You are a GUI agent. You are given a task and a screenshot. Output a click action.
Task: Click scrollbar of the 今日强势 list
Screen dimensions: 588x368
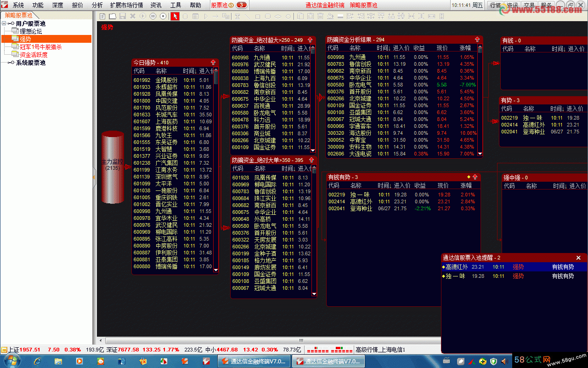click(216, 170)
